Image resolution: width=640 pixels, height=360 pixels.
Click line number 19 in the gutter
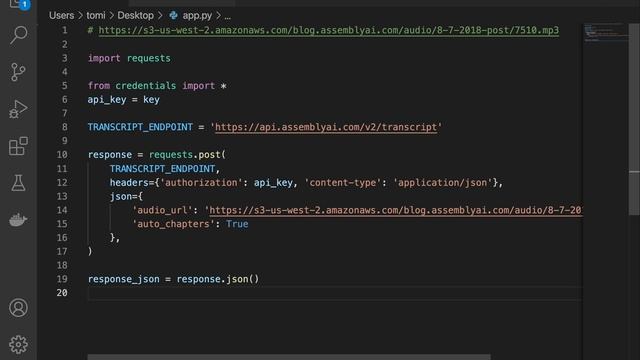tap(62, 279)
